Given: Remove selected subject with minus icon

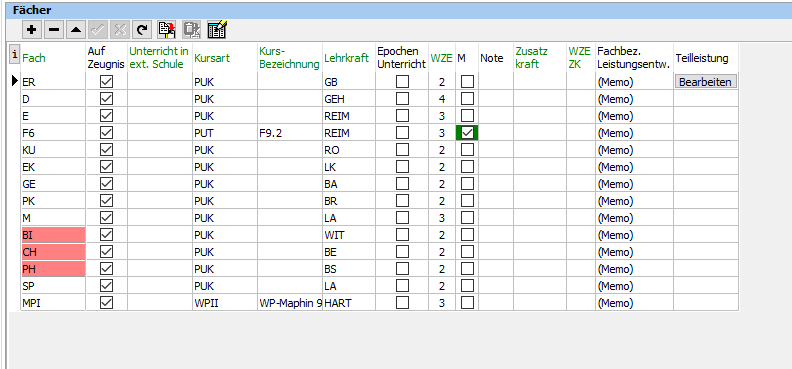Looking at the screenshot, I should coord(54,30).
